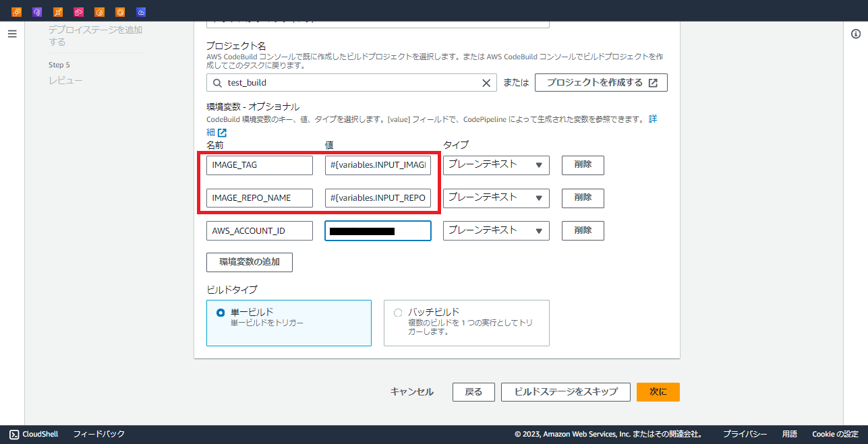Click the #{variables.INPUT_IMAGE value field
Image resolution: width=868 pixels, height=444 pixels.
(x=378, y=165)
